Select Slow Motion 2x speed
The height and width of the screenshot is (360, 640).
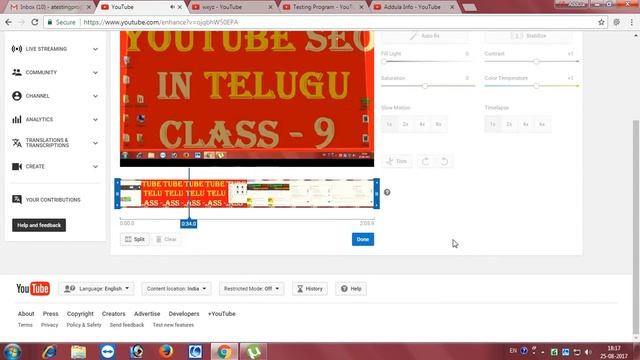pos(406,124)
